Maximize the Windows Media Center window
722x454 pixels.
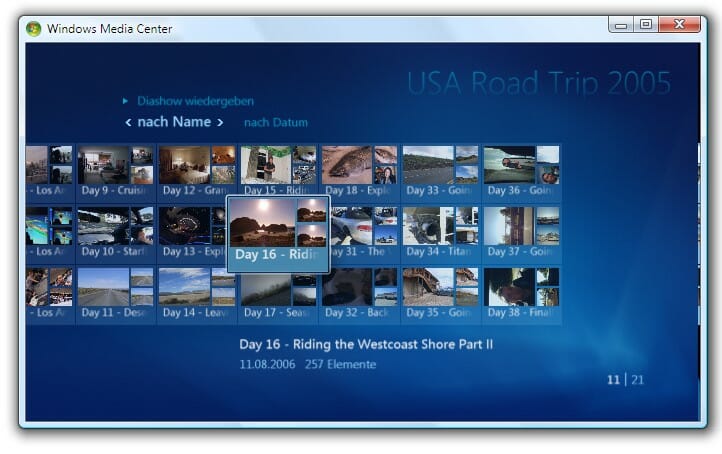click(646, 24)
